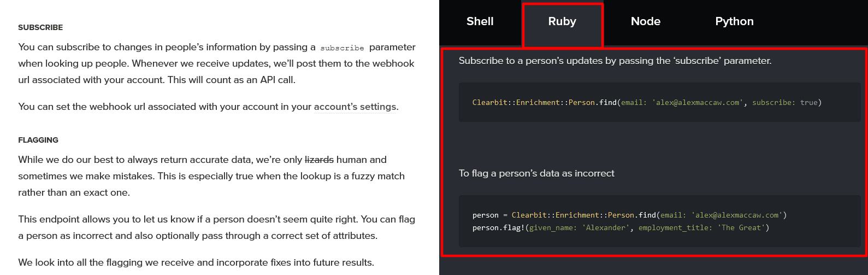Click 'To flag a person's data as incorrect' caption
868x275 pixels.
[x=536, y=174]
